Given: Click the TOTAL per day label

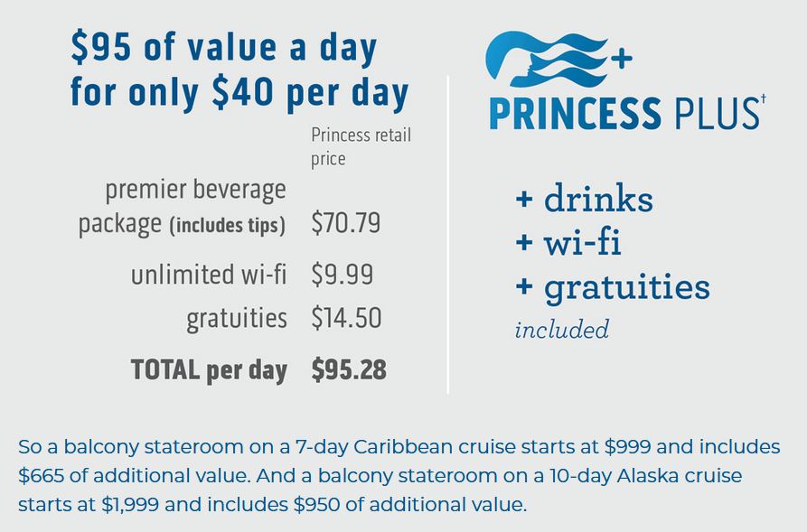Looking at the screenshot, I should [x=209, y=370].
